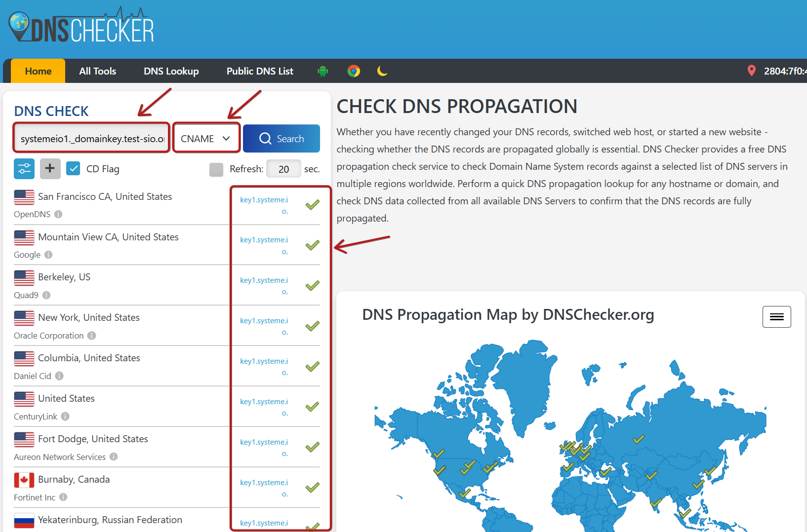This screenshot has height=532, width=807.
Task: Click 'DNS Propagation Map by DNSChecker.org' title
Action: coord(508,315)
